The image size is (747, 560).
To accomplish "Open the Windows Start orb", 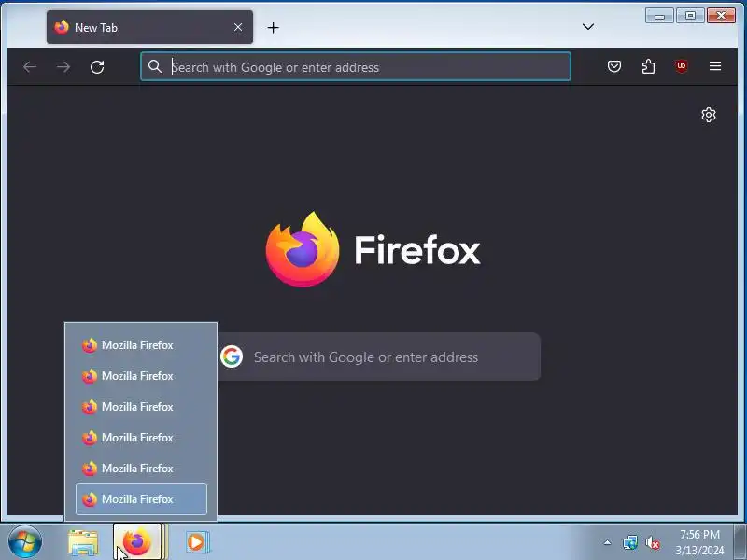I will pos(25,542).
